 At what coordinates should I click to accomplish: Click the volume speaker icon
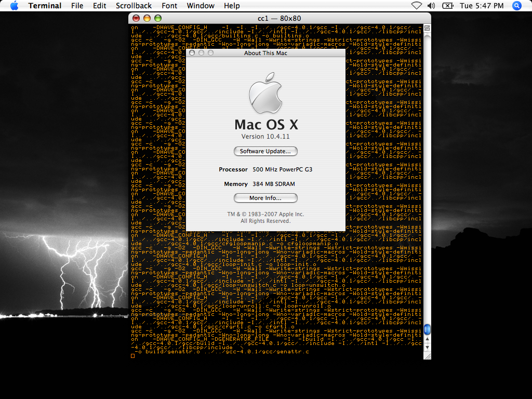click(x=431, y=6)
